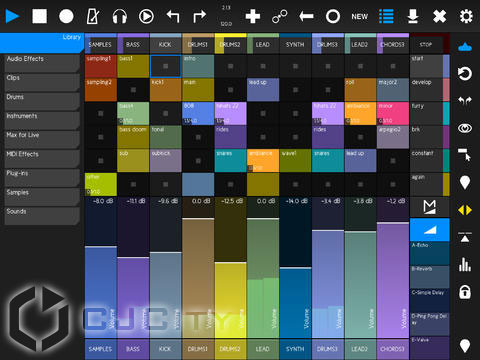Launch the 'again' scene
The width and height of the screenshot is (480, 360).
point(430,184)
